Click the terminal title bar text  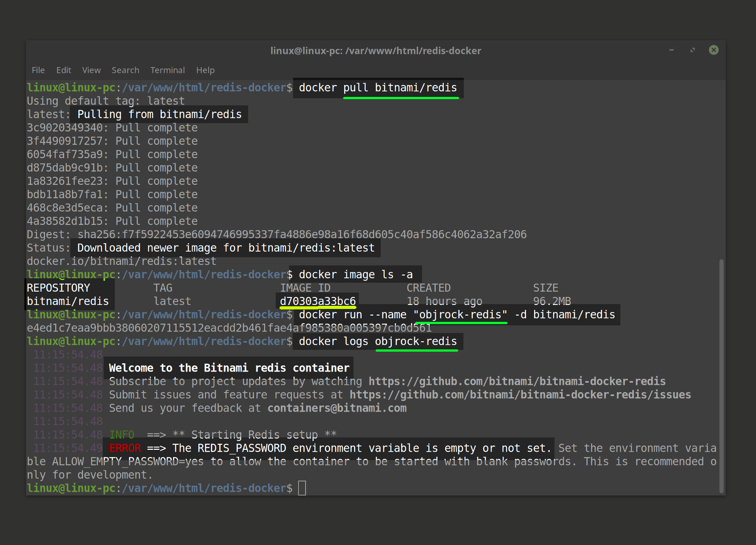coord(376,51)
